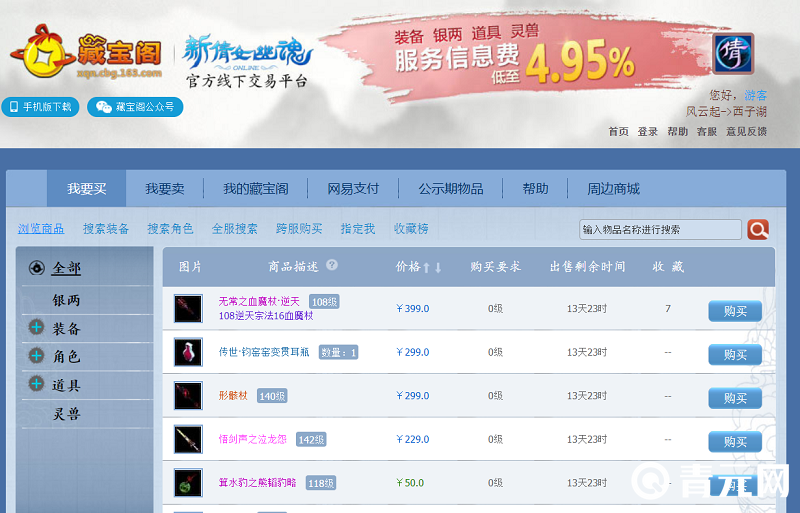Screen dimensions: 800x513
Task: Click the 游客 username link
Action: [755, 95]
